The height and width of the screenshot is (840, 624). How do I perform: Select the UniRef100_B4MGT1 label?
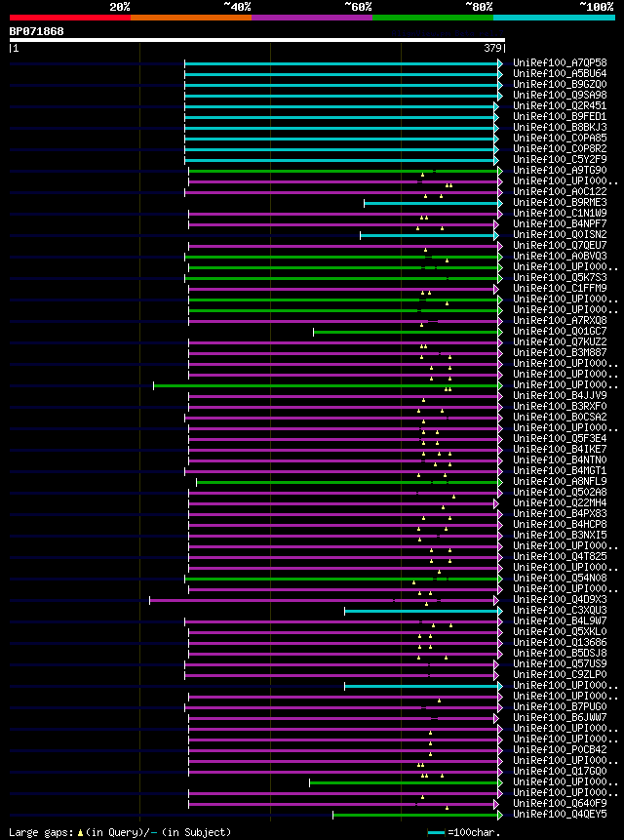tap(560, 470)
